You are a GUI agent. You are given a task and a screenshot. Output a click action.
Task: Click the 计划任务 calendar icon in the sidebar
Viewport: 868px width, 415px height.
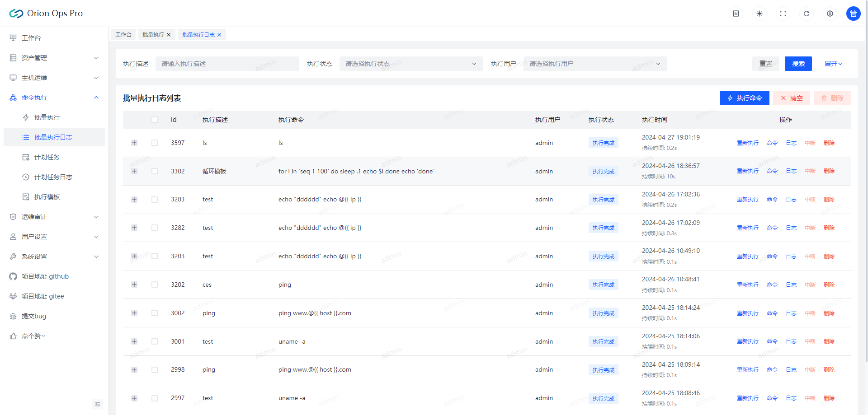(26, 157)
